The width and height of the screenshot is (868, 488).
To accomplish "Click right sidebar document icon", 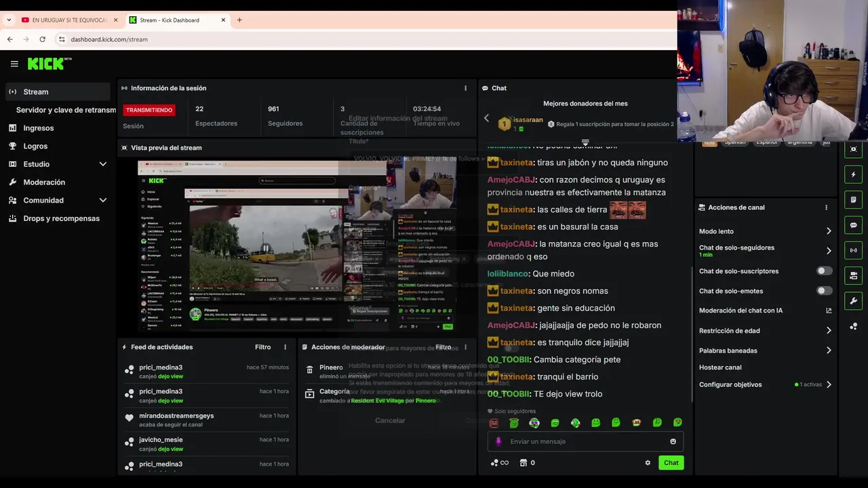I will [853, 200].
